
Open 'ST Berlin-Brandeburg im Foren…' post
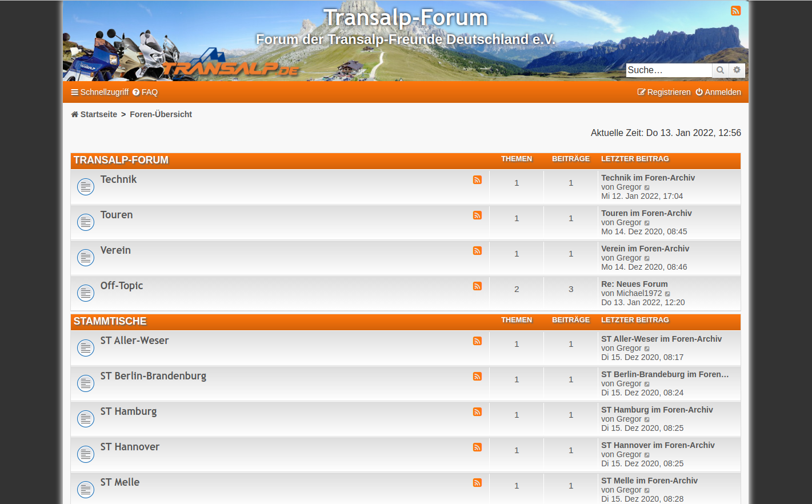[x=665, y=374]
